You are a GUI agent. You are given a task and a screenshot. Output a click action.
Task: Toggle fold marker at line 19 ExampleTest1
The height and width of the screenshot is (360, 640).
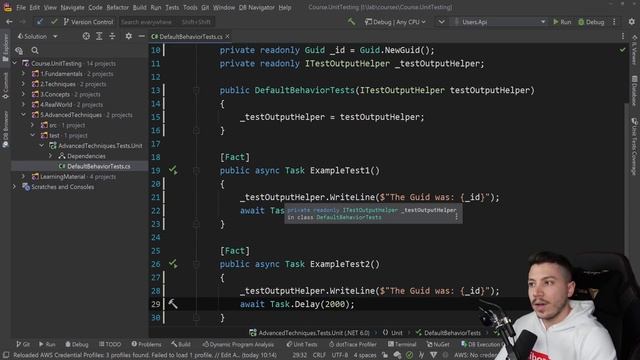coord(196,171)
